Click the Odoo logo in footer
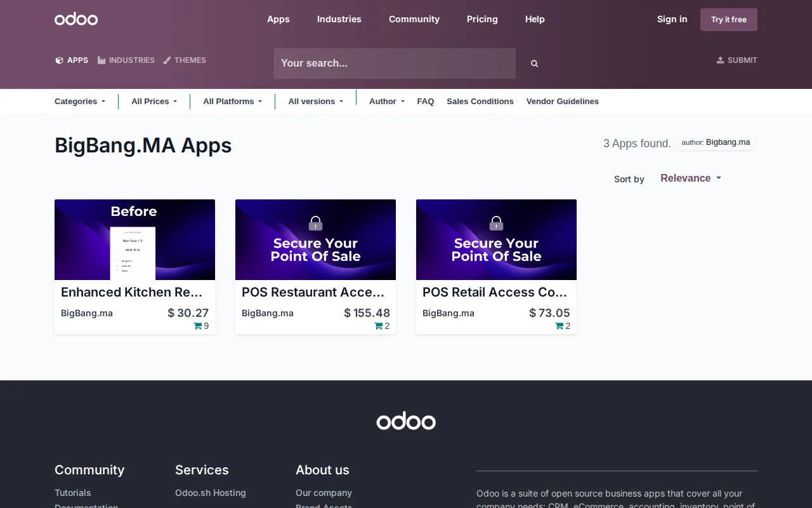This screenshot has width=812, height=508. pos(406,422)
